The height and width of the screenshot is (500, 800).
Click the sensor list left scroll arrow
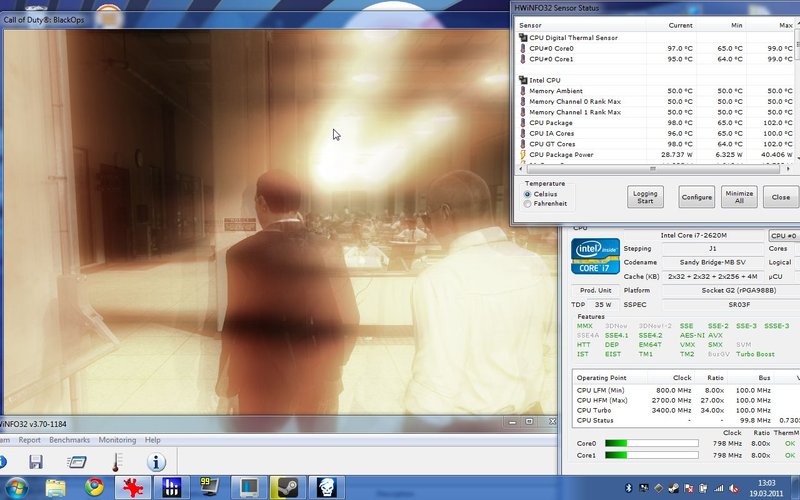point(521,169)
